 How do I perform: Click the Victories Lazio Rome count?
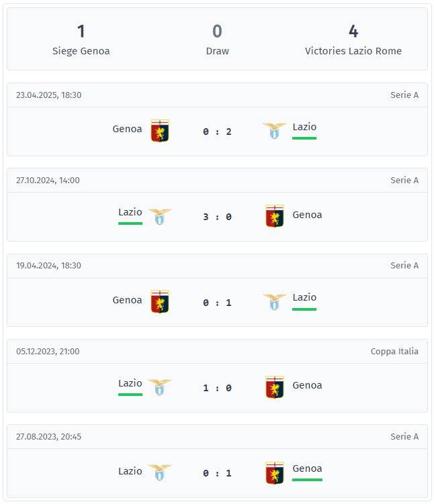353,32
